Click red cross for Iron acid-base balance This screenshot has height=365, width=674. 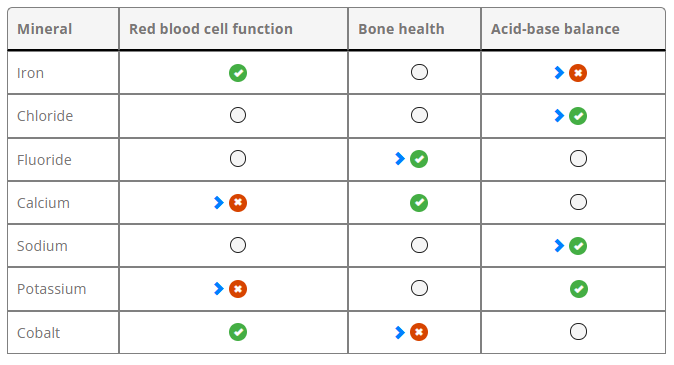pos(578,73)
